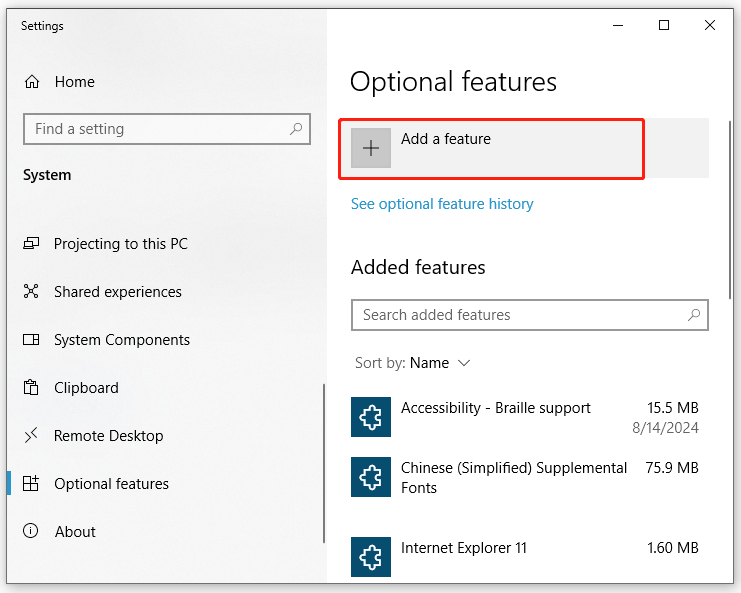Click the About info icon
This screenshot has width=741, height=593.
coord(32,532)
